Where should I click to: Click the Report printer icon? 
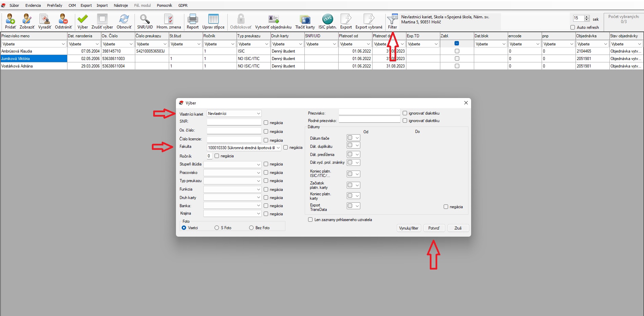[x=193, y=19]
